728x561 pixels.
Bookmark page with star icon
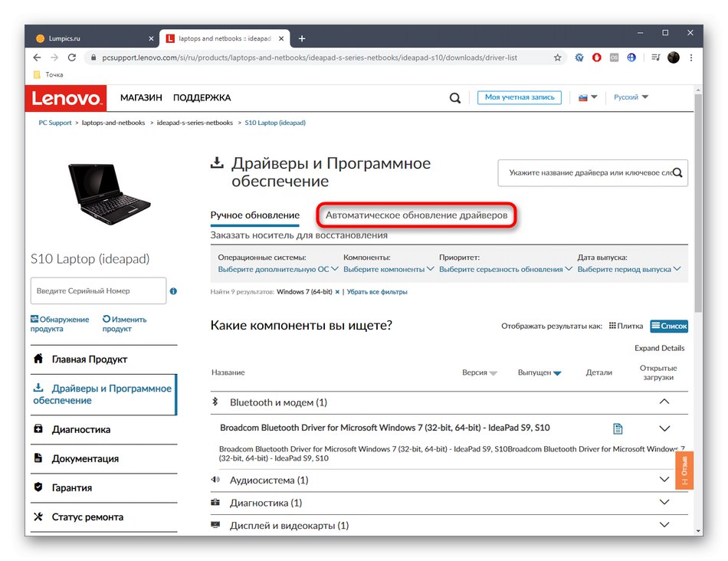(x=558, y=57)
